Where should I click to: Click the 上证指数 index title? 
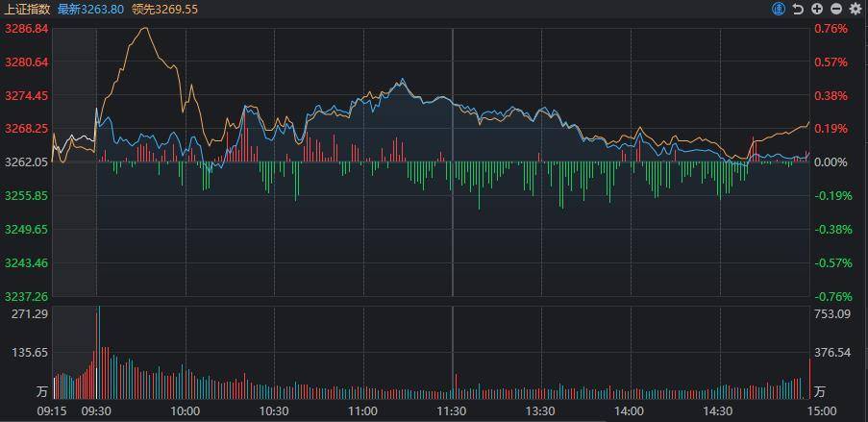(29, 9)
